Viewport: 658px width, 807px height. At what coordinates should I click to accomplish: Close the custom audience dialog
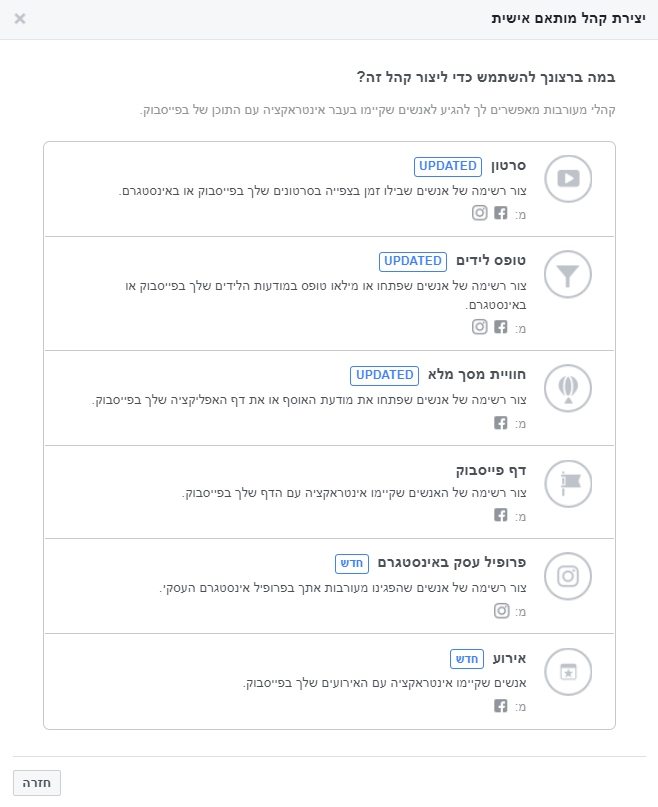point(20,19)
